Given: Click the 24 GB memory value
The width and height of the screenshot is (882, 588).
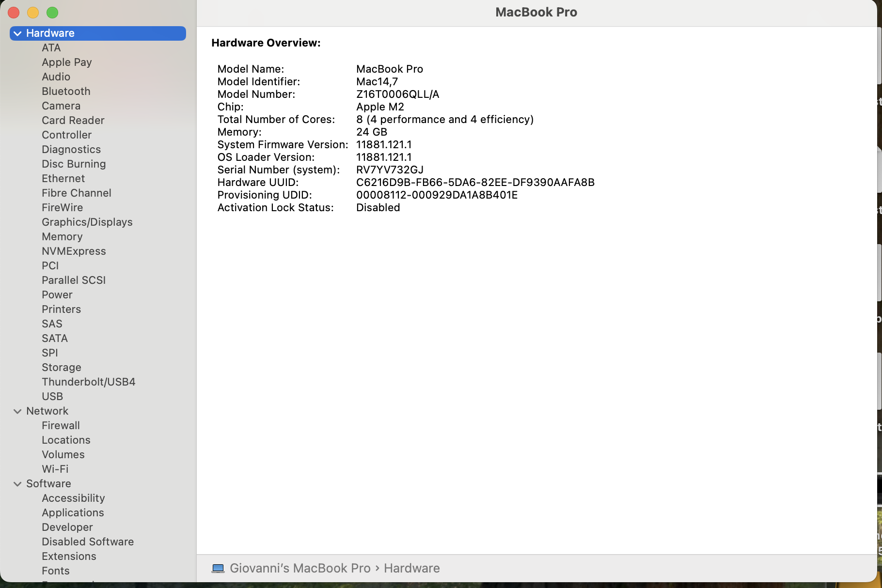Looking at the screenshot, I should 372,132.
